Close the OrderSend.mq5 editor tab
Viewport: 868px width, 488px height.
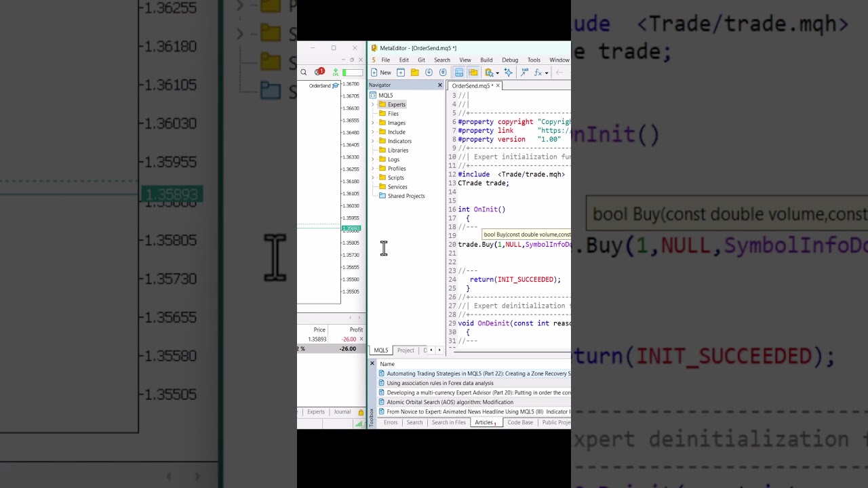[x=498, y=85]
